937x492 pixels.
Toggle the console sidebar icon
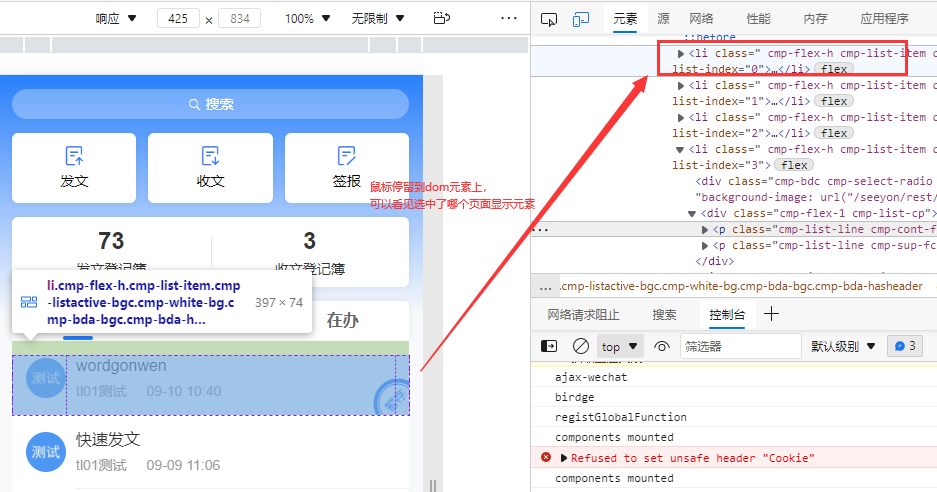549,346
